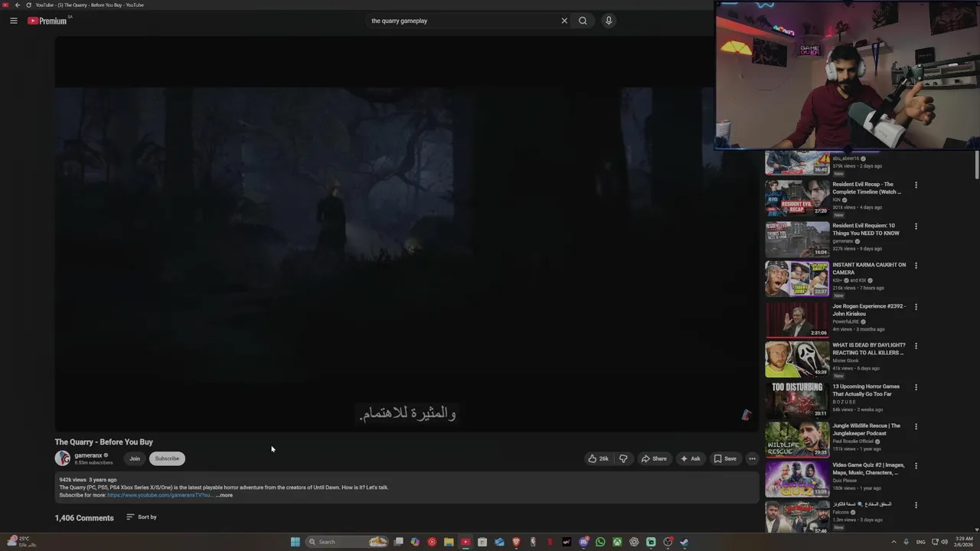Clear the search box with X icon

(564, 21)
